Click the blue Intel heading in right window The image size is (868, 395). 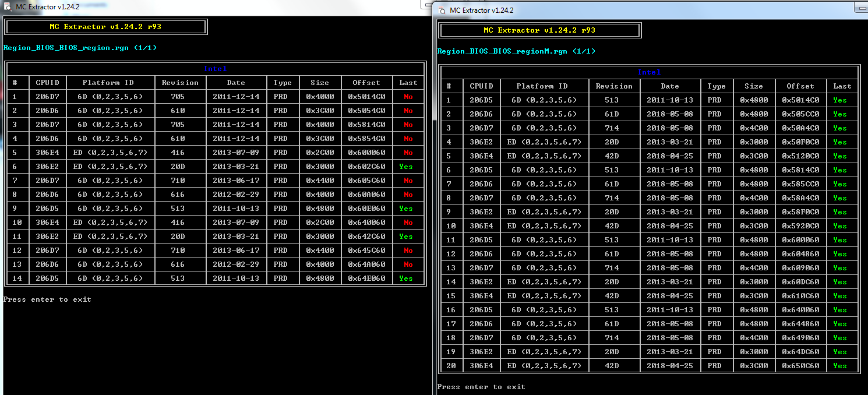650,72
